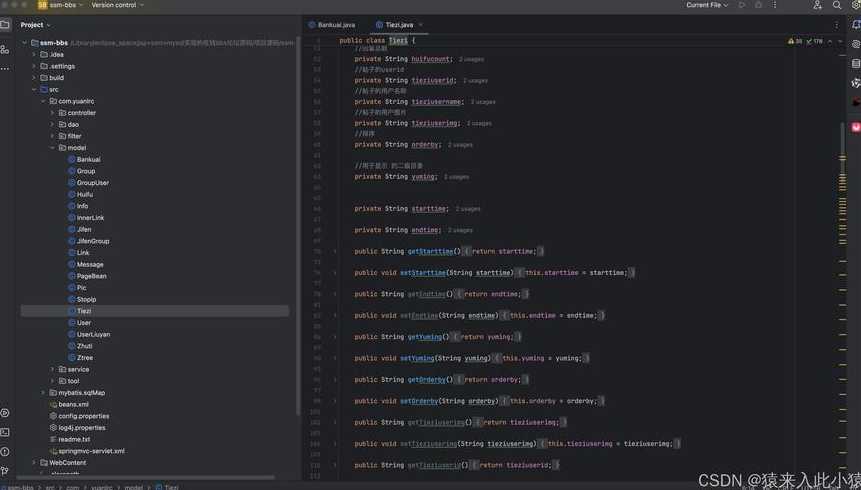The image size is (861, 490).
Task: Expand the .settings folder
Action: point(34,66)
